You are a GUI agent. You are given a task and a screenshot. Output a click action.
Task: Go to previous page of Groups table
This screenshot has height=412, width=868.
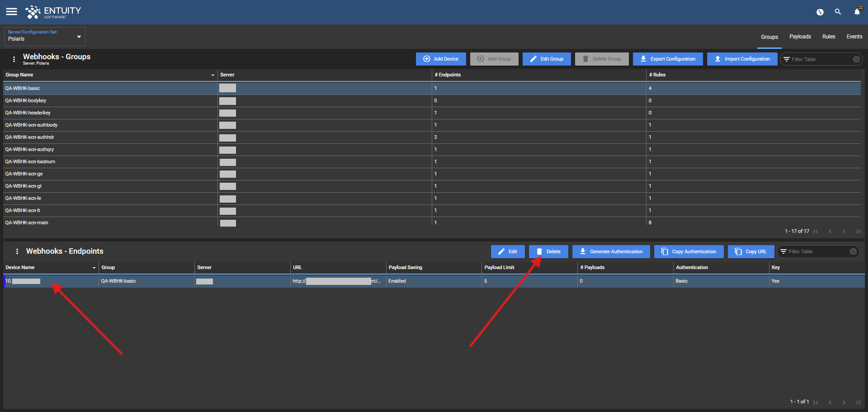coord(830,232)
